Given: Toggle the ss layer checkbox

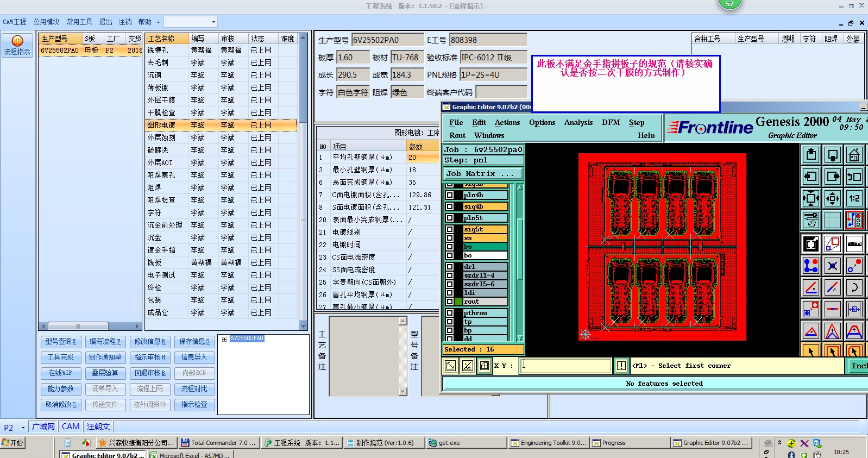Looking at the screenshot, I should 450,238.
